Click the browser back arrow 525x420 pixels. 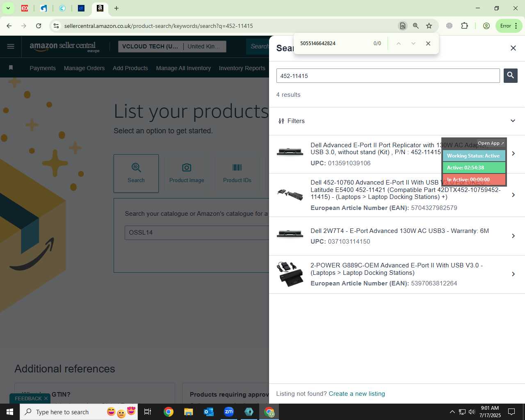(x=9, y=26)
